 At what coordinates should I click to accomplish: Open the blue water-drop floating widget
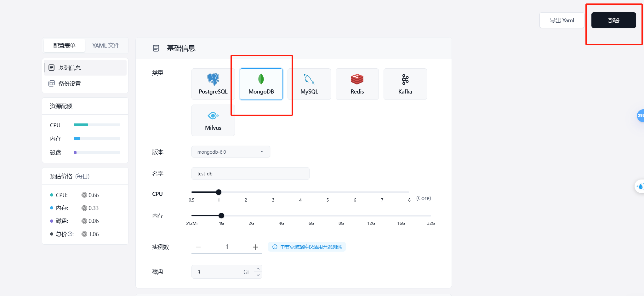pyautogui.click(x=640, y=186)
